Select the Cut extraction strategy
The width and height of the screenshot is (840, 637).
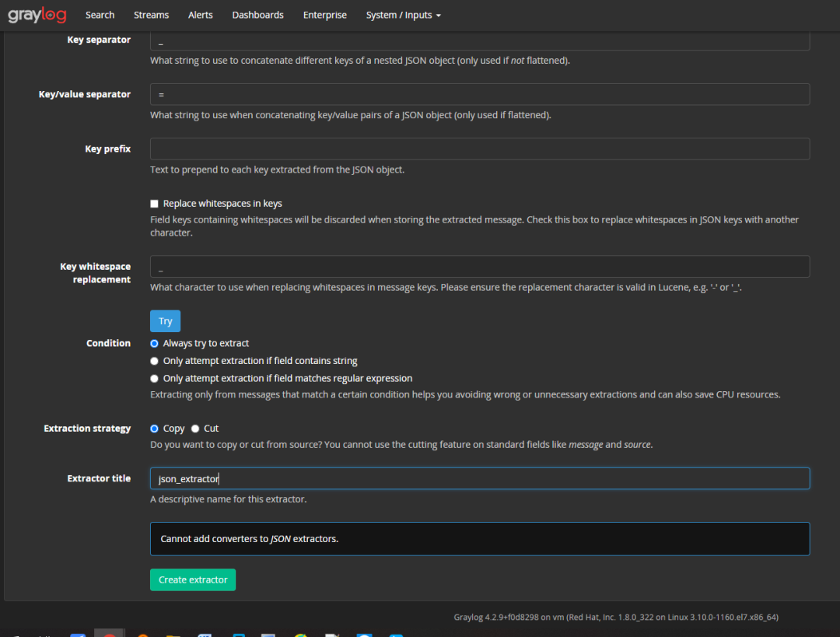[195, 428]
